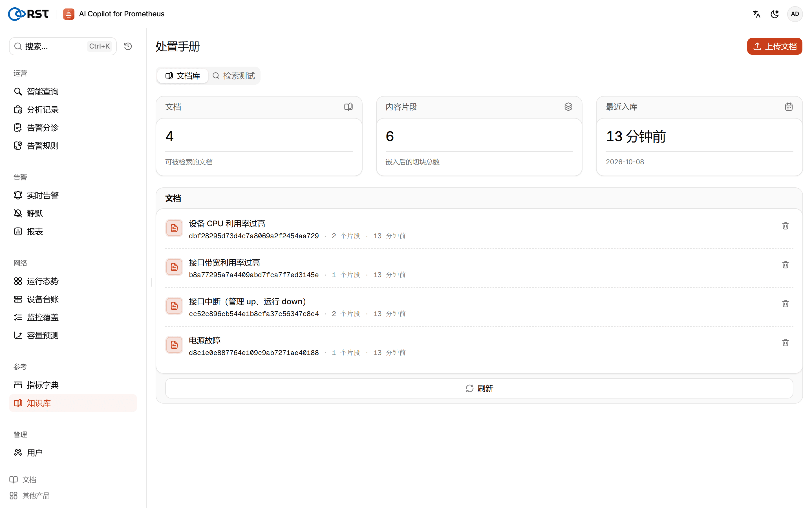Open the AD user avatar menu
Screen dimensions: 812x508
[795, 14]
